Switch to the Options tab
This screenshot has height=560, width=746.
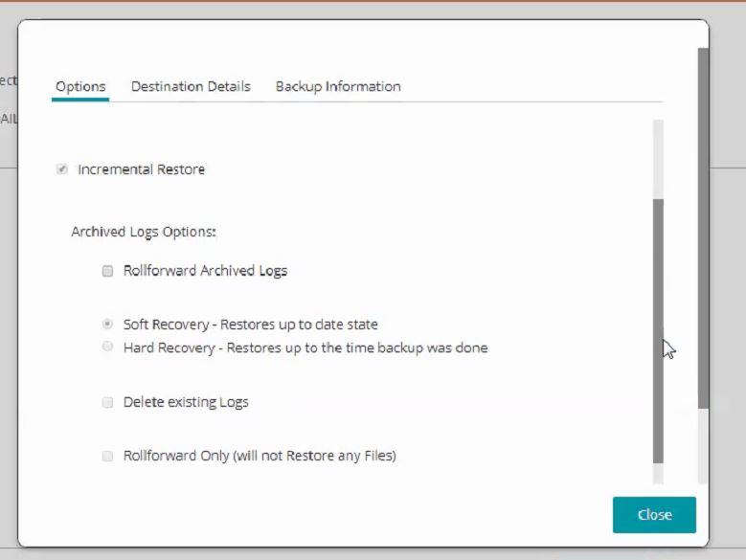(80, 86)
